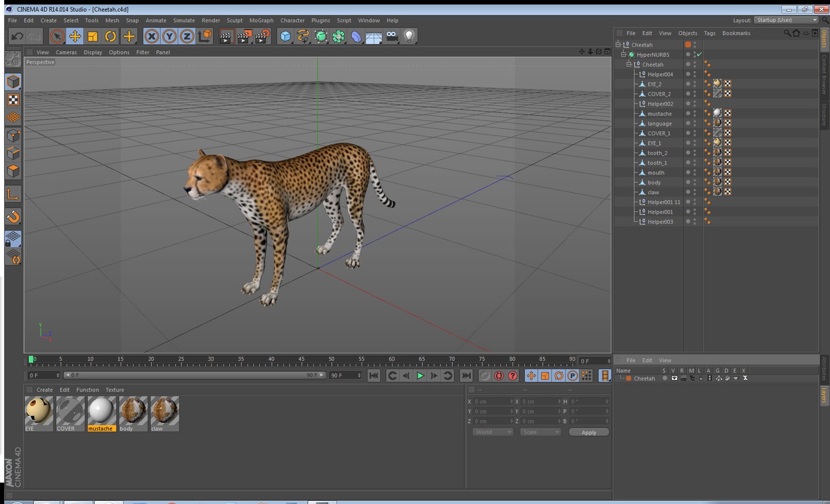Viewport: 830px width, 504px height.
Task: Go to end of animation
Action: click(x=466, y=376)
